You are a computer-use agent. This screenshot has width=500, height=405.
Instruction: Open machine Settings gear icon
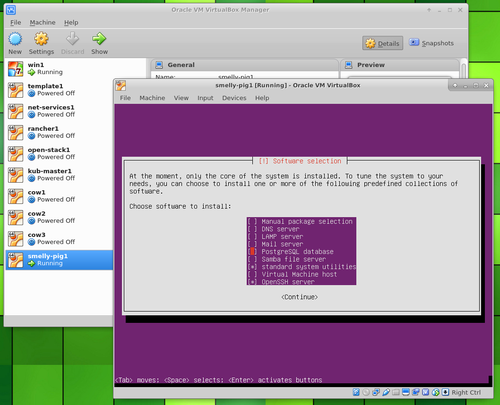coord(41,39)
